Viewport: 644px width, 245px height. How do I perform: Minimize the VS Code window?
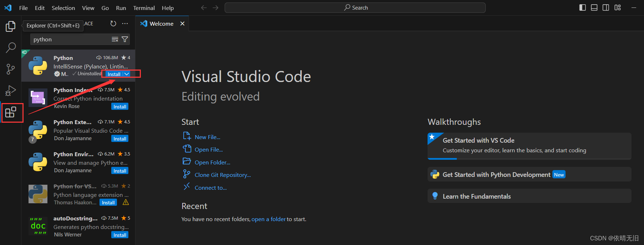[x=634, y=7]
